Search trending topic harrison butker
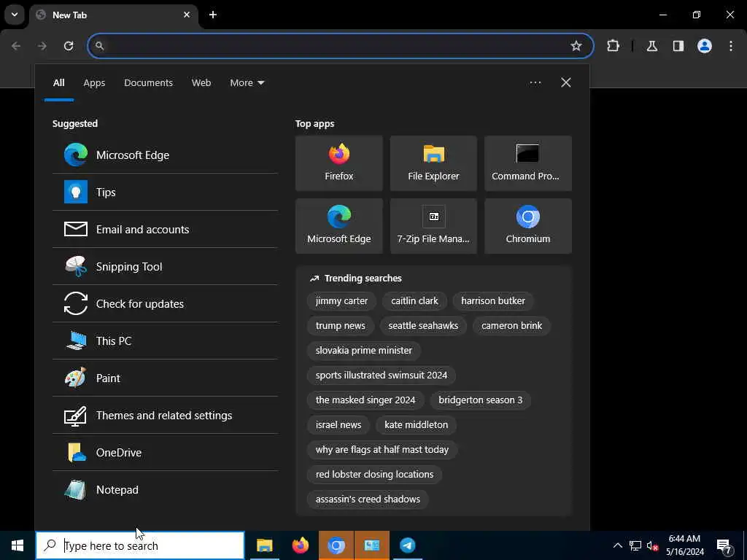Image resolution: width=747 pixels, height=560 pixels. [493, 301]
